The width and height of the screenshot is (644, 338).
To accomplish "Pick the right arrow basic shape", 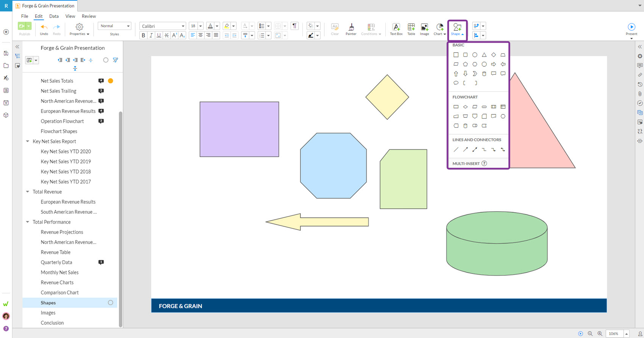I will tap(493, 64).
